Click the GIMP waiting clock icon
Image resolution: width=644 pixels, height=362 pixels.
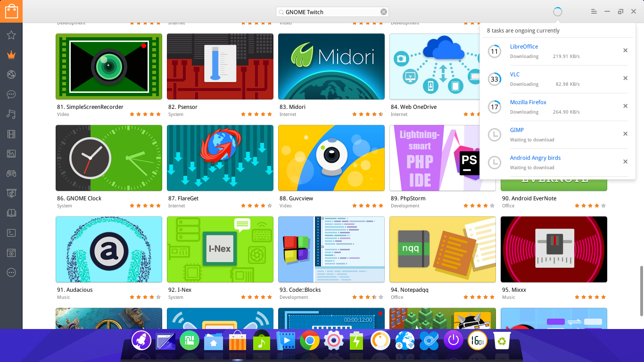(494, 135)
